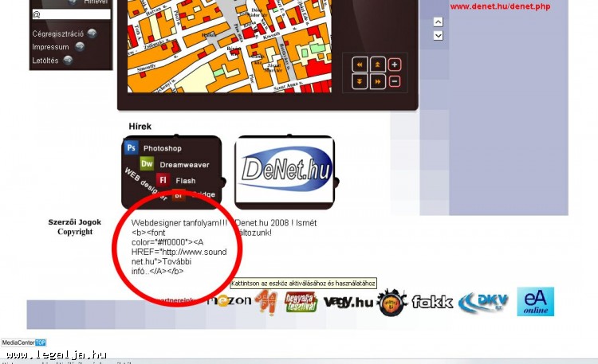598x364 pixels.
Task: Click the MediaCenter TOP badge
Action: tap(24, 342)
